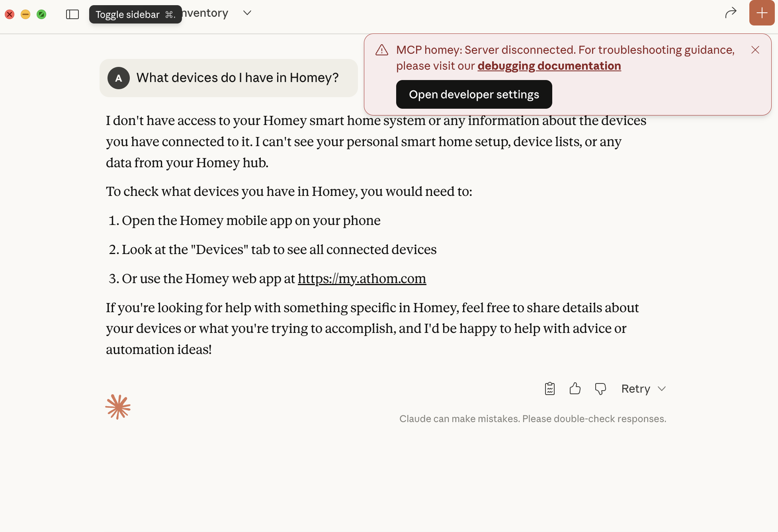Open developer settings button

point(474,94)
